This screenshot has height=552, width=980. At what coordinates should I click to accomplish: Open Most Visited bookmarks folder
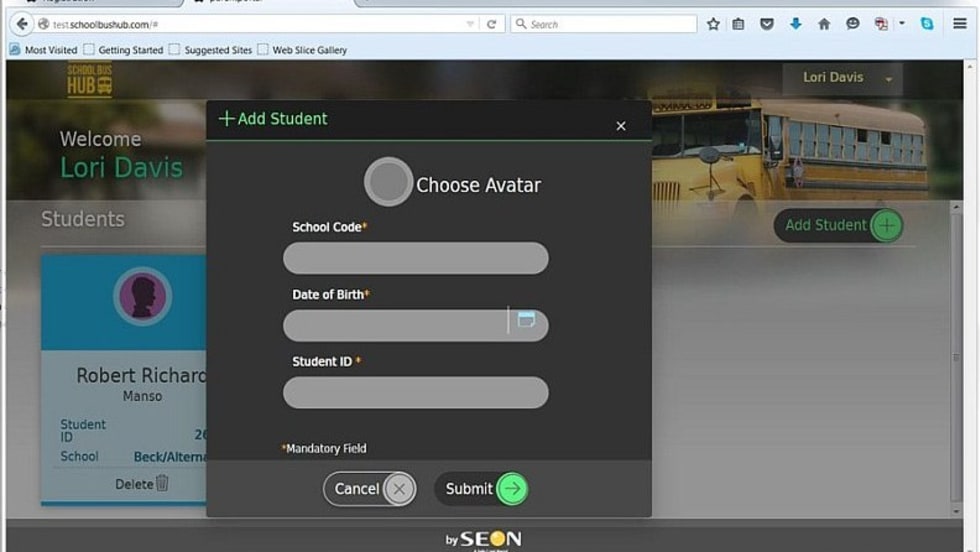[43, 49]
